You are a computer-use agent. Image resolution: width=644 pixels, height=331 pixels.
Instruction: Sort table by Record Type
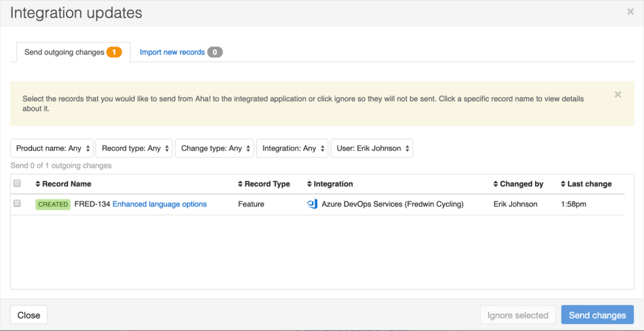pos(264,184)
